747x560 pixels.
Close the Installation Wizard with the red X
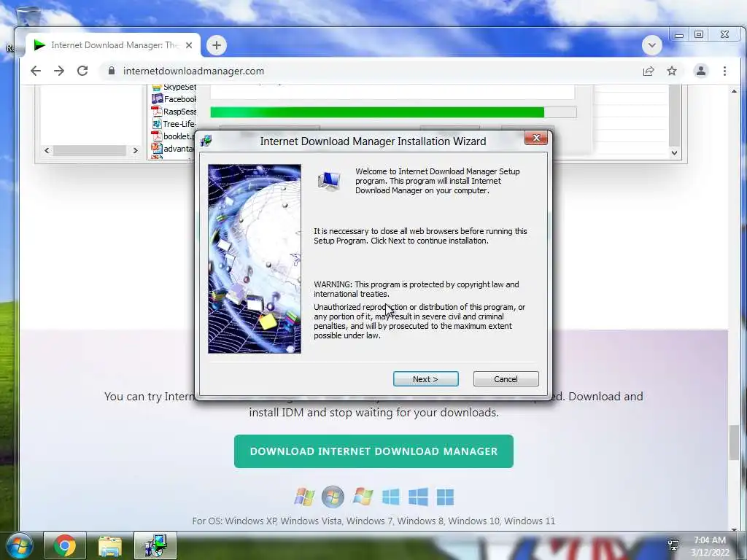[x=536, y=138]
